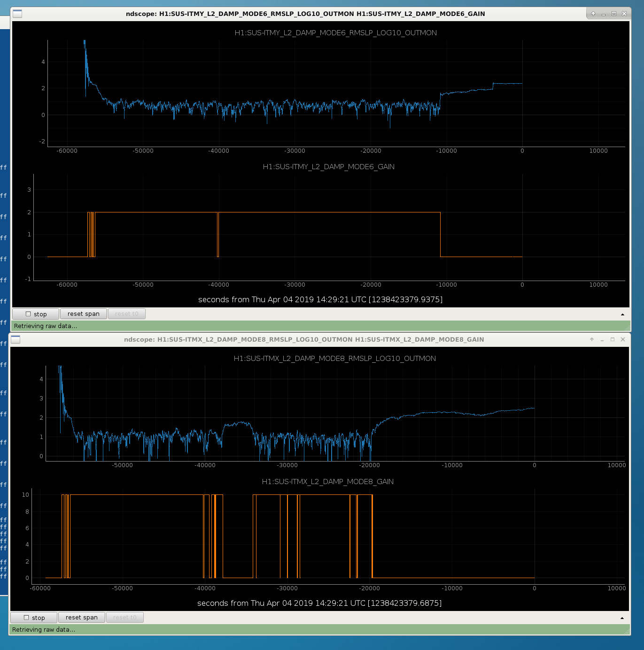The height and width of the screenshot is (650, 644).
Task: Roll up the ITMY MODE6 window with the up-arrow icon
Action: click(593, 14)
